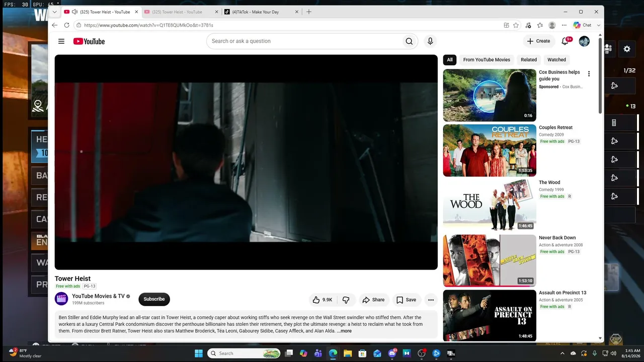Subscribe to YouTube Movies & TV
This screenshot has height=362, width=644.
(x=154, y=299)
